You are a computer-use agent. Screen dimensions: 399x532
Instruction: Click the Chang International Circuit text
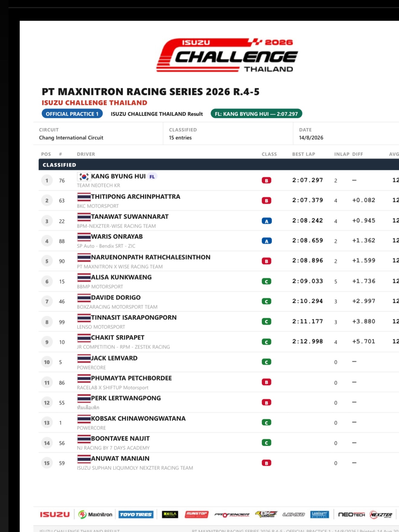tap(71, 138)
